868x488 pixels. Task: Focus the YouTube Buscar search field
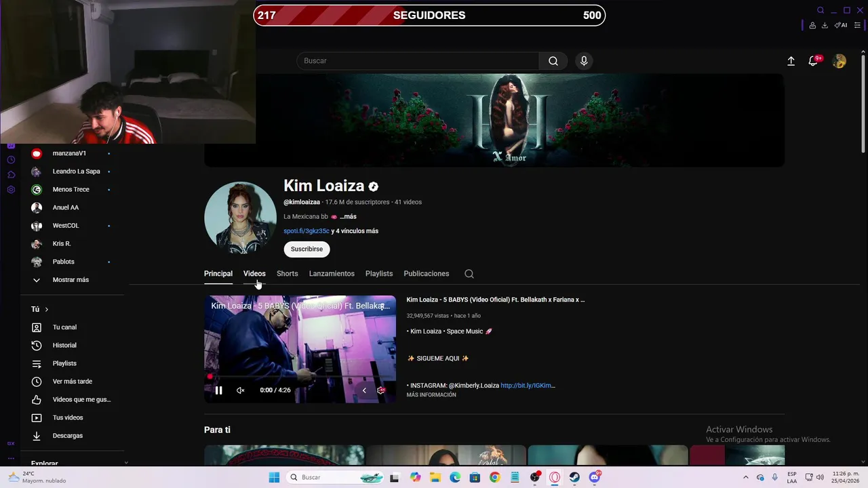tap(418, 61)
